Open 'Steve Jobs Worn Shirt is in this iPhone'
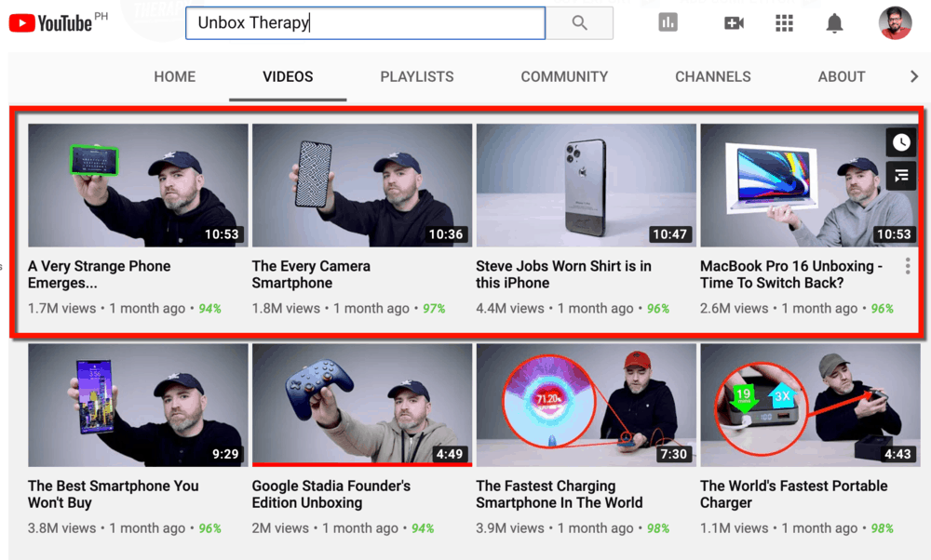 point(563,274)
